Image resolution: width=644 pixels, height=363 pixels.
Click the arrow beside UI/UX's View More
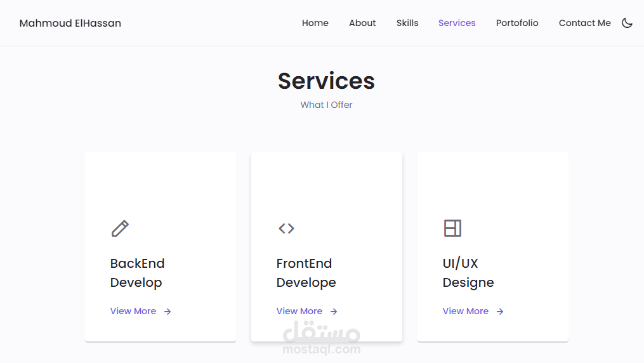click(x=500, y=312)
